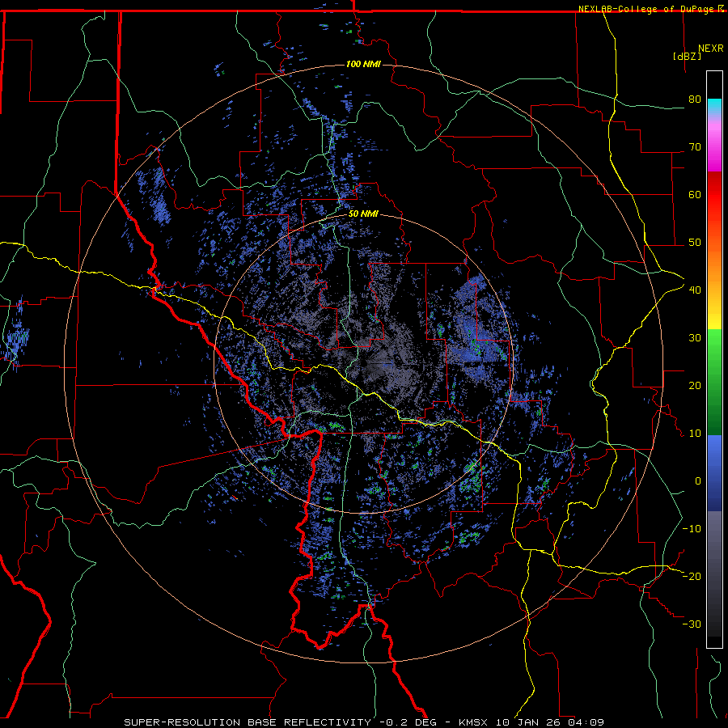Click the 10 dBZ scale value
This screenshot has height=728, width=728.
click(695, 434)
